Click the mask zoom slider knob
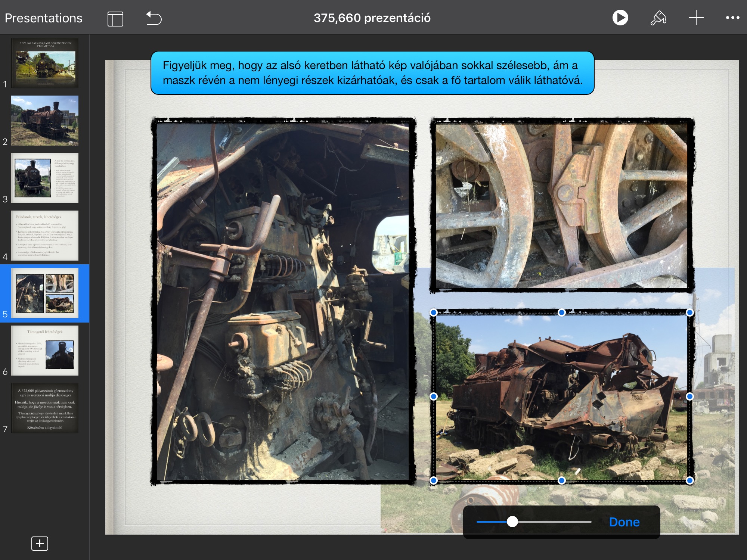Image resolution: width=747 pixels, height=560 pixels. coord(512,522)
